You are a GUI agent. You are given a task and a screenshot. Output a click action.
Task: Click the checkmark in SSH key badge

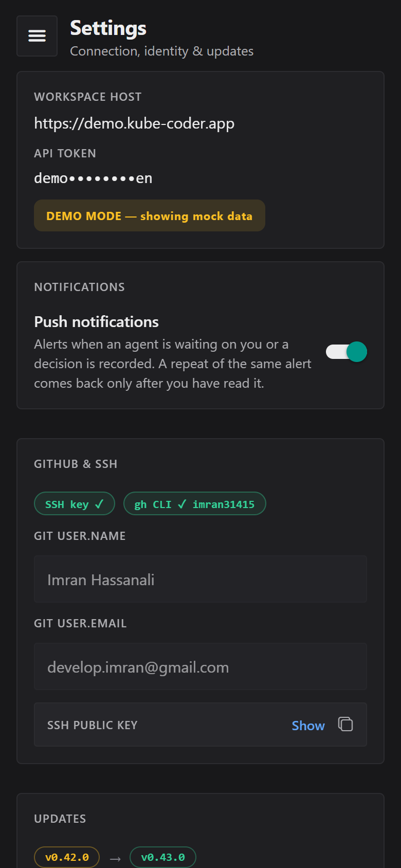tap(99, 504)
